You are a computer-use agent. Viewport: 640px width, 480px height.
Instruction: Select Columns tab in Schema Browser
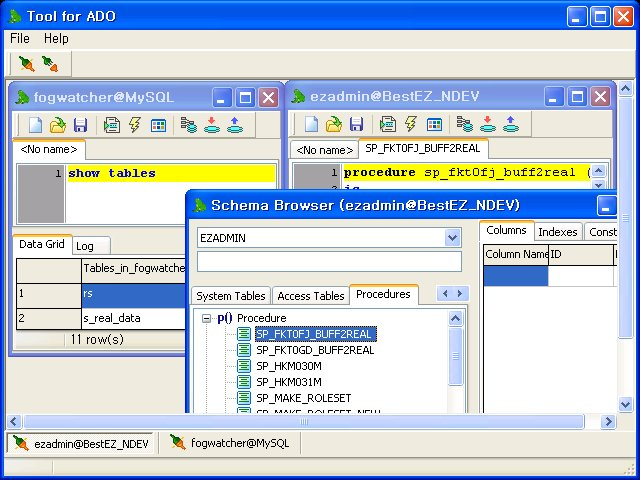pyautogui.click(x=506, y=231)
